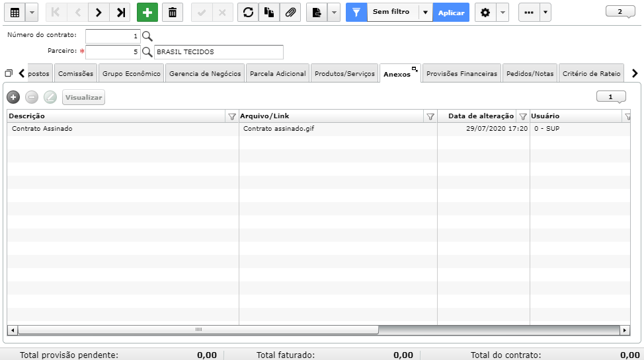Click the horizontal scrollbar thumb
This screenshot has height=360, width=644.
coord(198,330)
